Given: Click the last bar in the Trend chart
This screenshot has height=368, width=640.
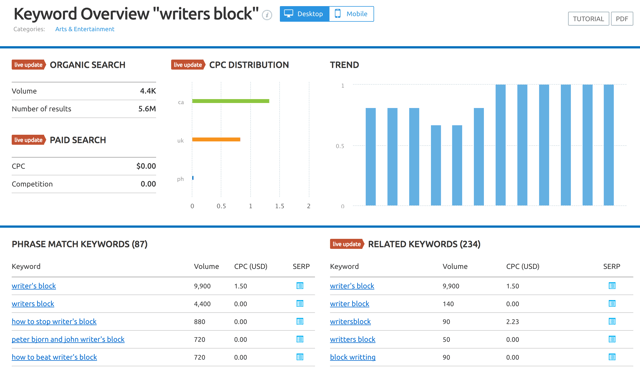Looking at the screenshot, I should point(609,145).
